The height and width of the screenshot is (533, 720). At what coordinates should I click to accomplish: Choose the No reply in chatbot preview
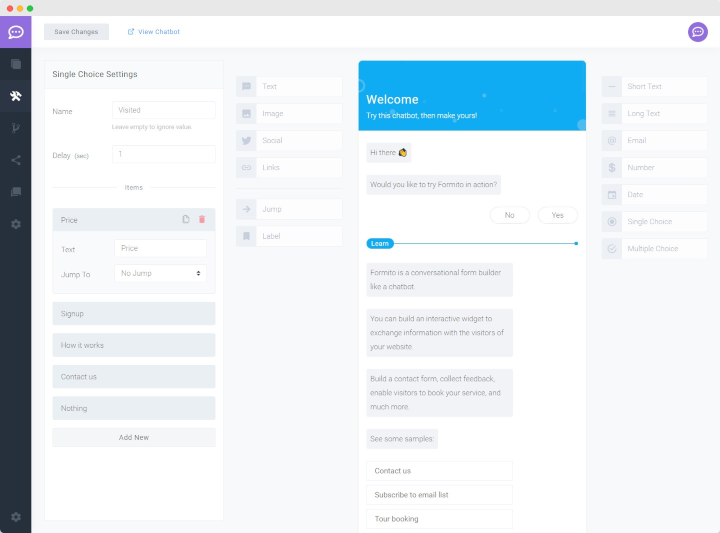(510, 215)
